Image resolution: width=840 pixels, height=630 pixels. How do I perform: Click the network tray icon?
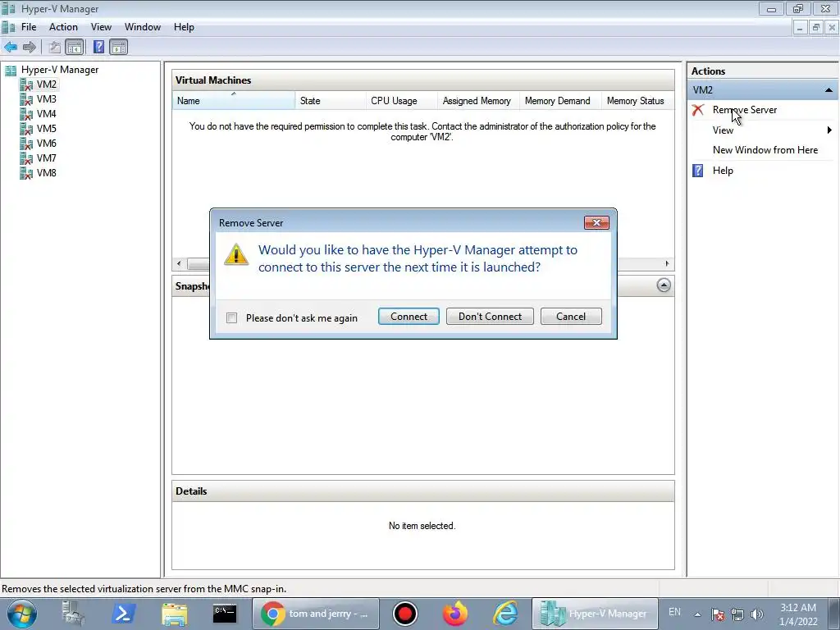tap(737, 614)
